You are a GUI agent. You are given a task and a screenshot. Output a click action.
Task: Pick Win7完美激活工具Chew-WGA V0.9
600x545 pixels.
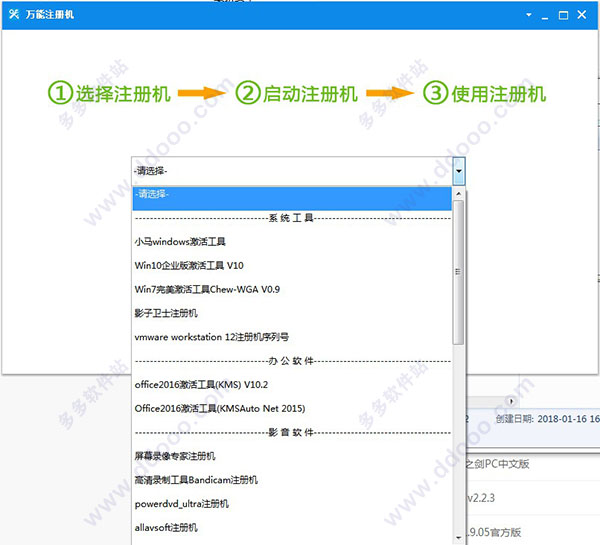pyautogui.click(x=292, y=289)
